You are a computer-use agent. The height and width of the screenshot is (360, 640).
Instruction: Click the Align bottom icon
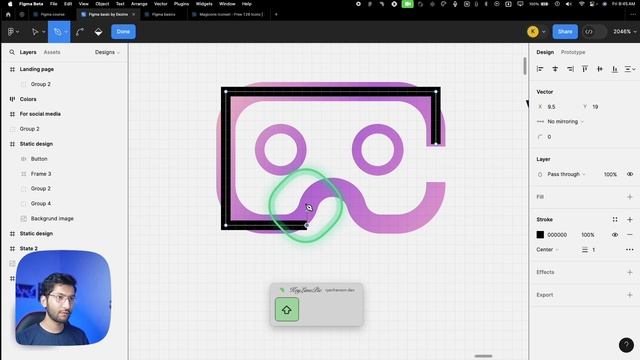pyautogui.click(x=615, y=69)
